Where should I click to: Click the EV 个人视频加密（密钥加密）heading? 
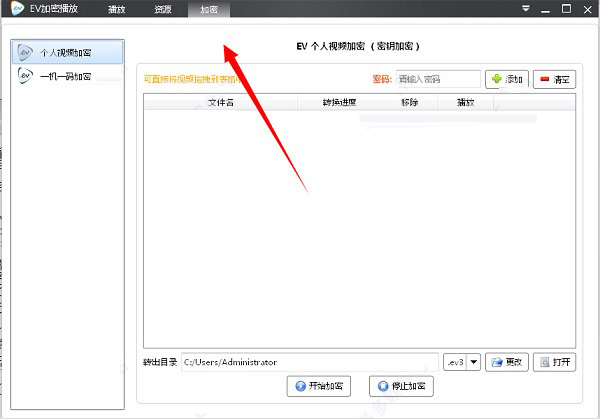coord(358,46)
